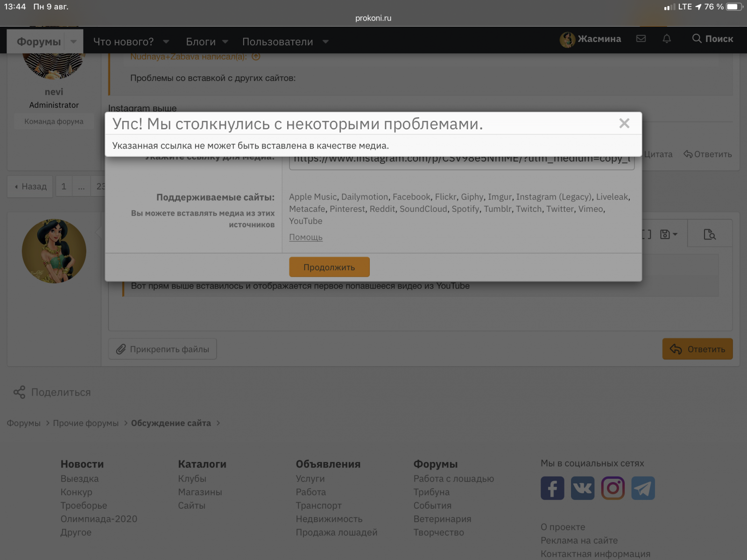
Task: Expand the Что нового? dropdown arrow
Action: [166, 42]
